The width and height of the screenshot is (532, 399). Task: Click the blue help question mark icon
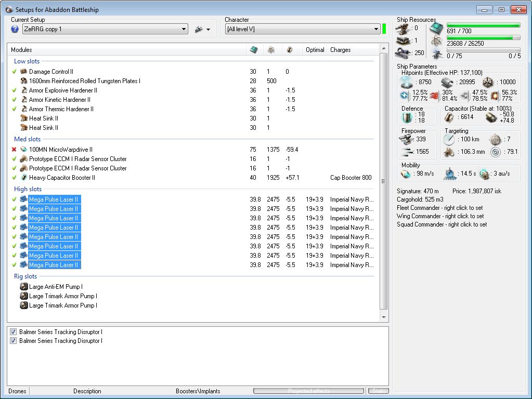click(15, 29)
